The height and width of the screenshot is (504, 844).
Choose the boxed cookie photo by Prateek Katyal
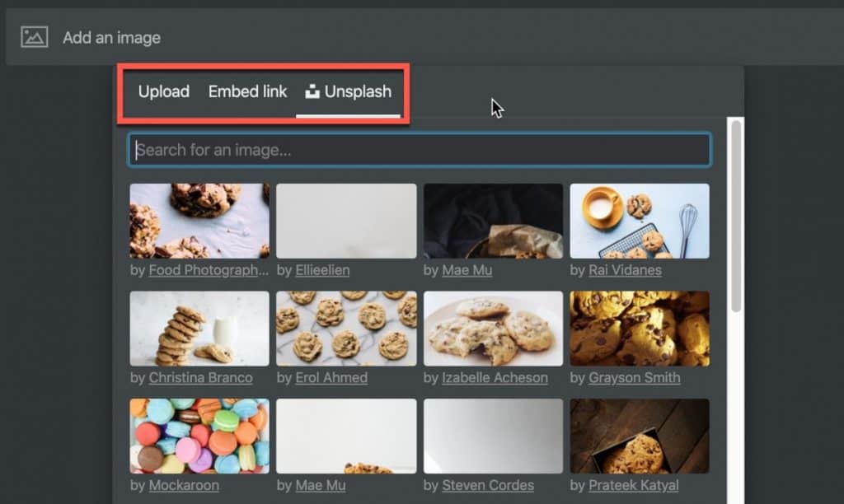pos(640,436)
